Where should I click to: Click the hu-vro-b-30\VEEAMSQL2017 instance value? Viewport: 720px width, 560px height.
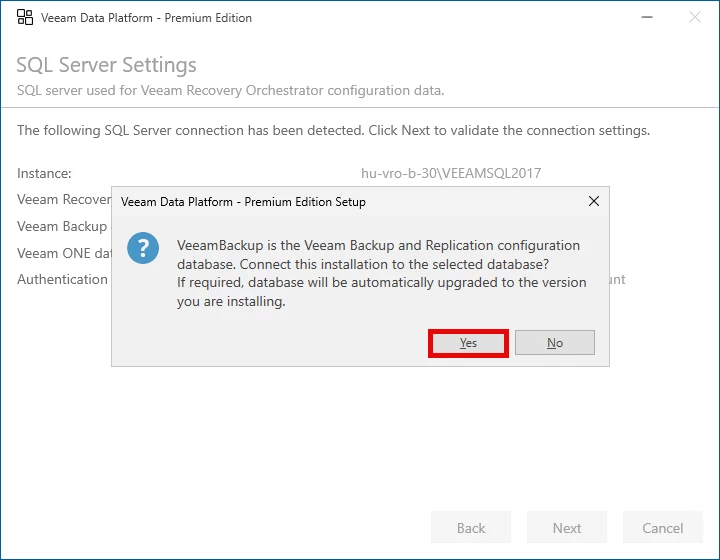451,173
